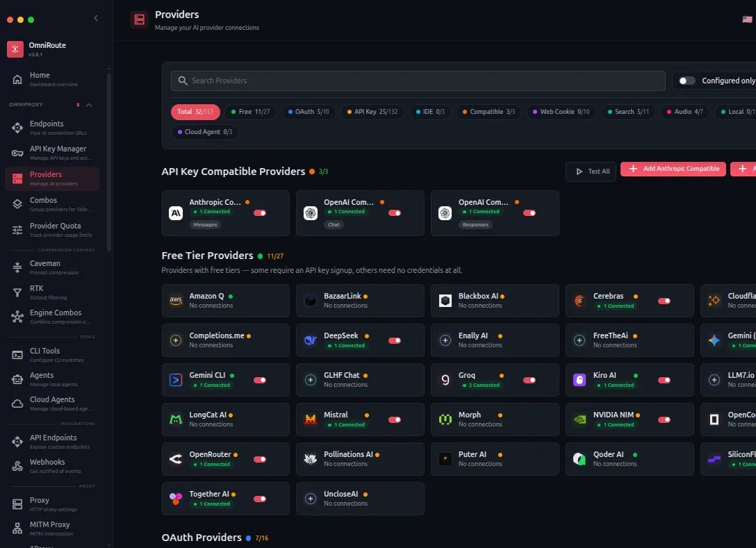The width and height of the screenshot is (756, 548).
Task: Open the UncloseAI provider card
Action: click(360, 499)
